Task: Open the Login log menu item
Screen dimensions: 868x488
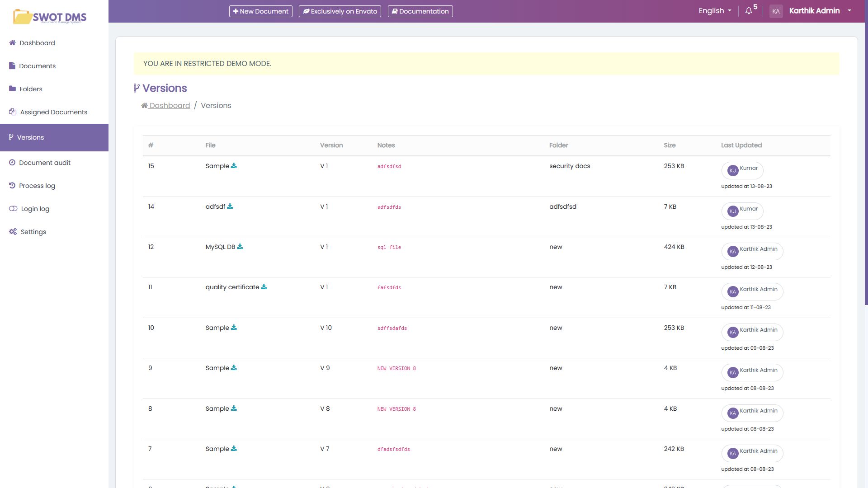Action: [x=35, y=209]
